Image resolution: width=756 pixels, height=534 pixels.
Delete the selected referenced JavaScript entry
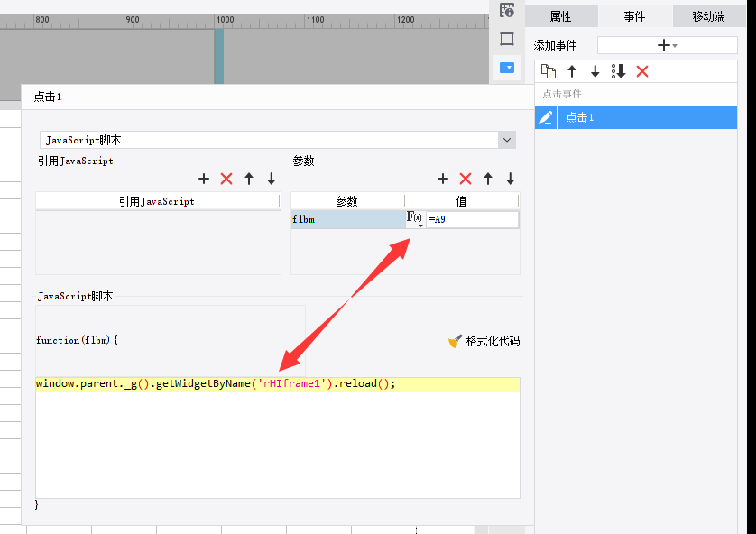226,179
